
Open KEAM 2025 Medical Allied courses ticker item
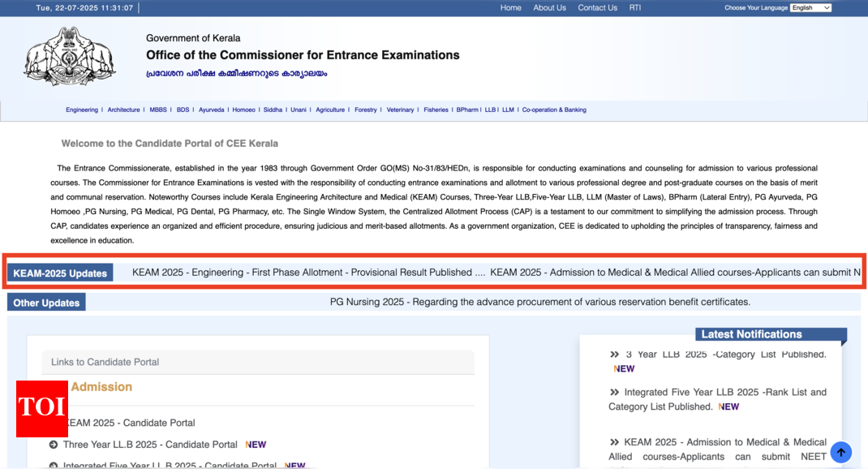click(676, 273)
